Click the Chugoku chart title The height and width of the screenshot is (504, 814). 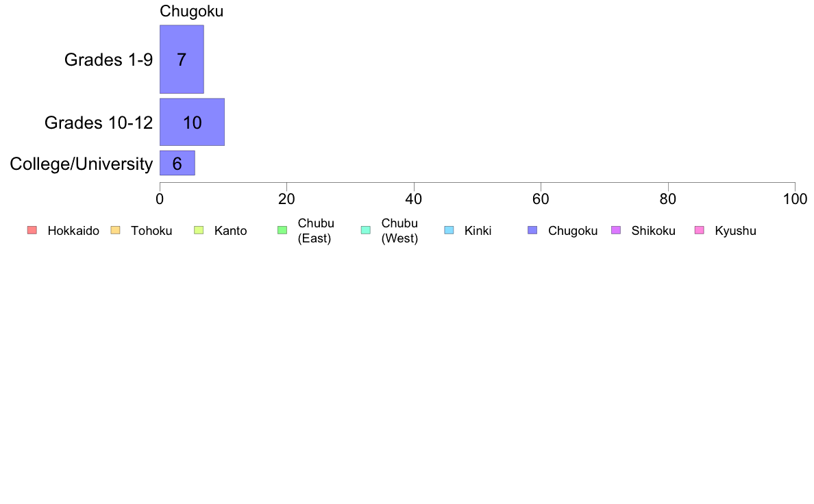pyautogui.click(x=192, y=11)
